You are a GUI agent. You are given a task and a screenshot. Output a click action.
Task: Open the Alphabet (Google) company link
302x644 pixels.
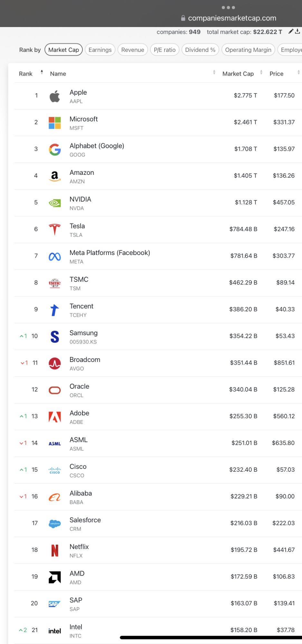click(97, 146)
